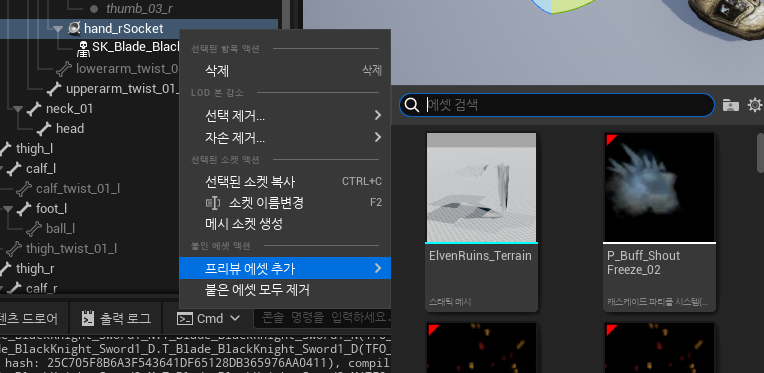Viewport: 764px width, 373px height.
Task: Collapse the foot_l bone node
Action: coord(9,209)
